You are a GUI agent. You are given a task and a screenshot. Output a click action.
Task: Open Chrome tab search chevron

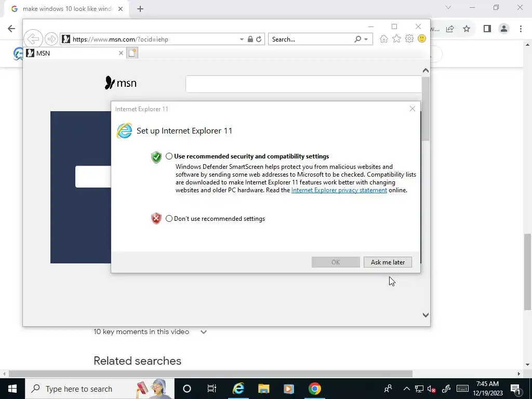click(x=448, y=7)
